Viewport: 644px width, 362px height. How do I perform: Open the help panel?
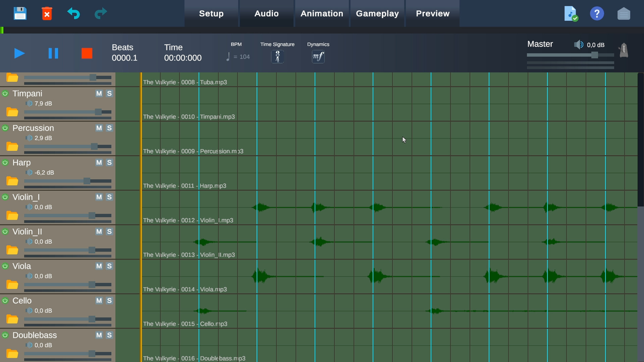tap(597, 13)
